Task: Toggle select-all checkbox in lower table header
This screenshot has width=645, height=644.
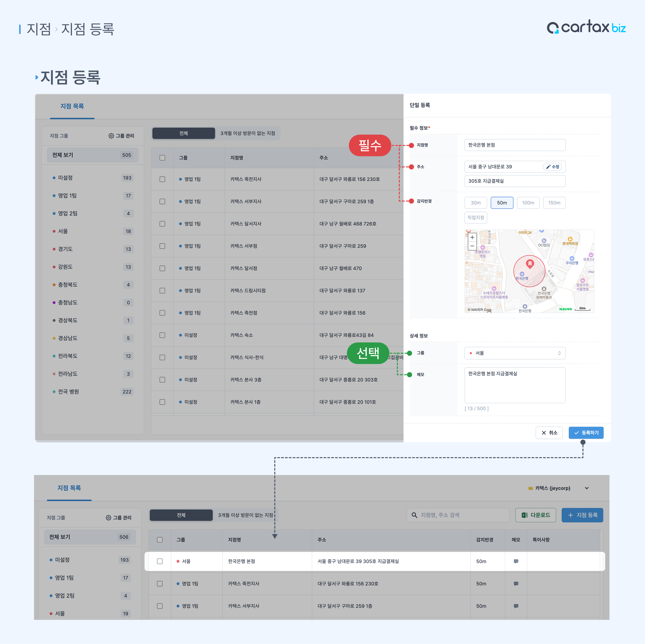Action: pos(160,540)
